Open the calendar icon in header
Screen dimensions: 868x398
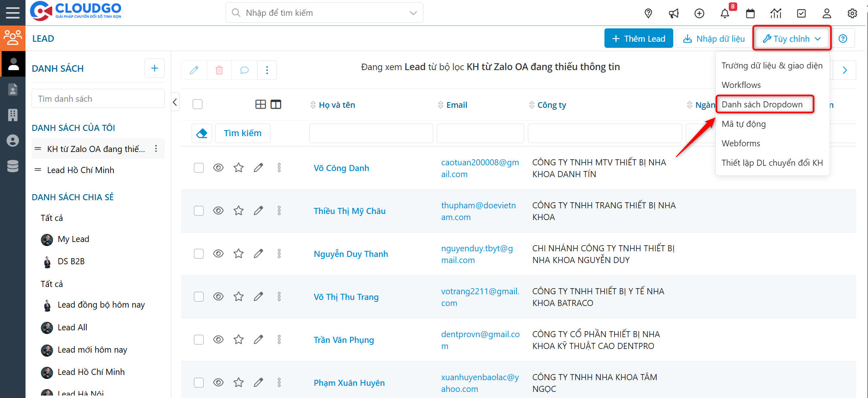750,13
